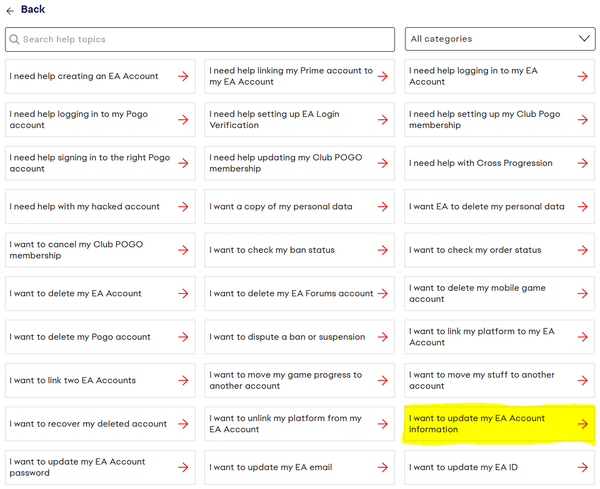
Task: Select 'I need help with Cross Progression' text
Action: point(481,163)
